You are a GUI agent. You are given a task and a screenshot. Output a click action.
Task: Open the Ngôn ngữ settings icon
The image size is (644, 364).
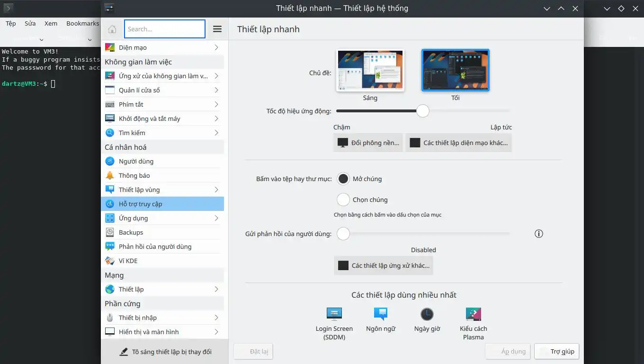pyautogui.click(x=381, y=314)
